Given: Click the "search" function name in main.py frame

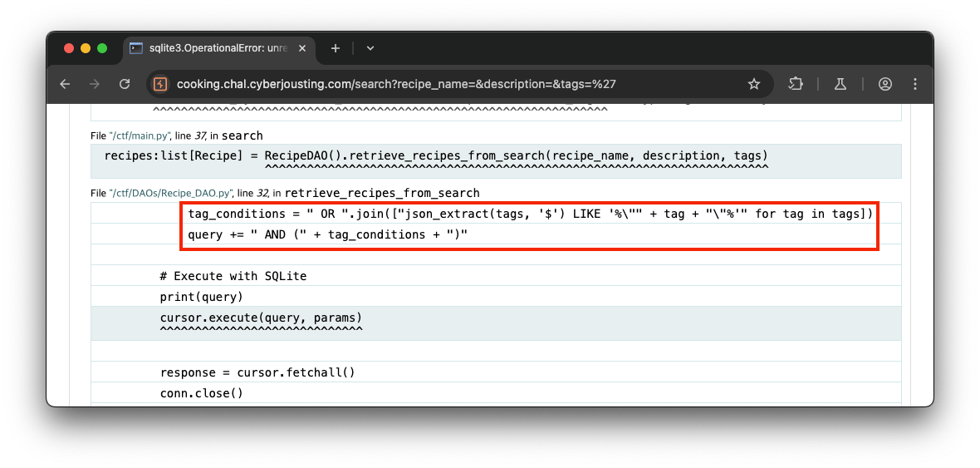Looking at the screenshot, I should pyautogui.click(x=242, y=135).
